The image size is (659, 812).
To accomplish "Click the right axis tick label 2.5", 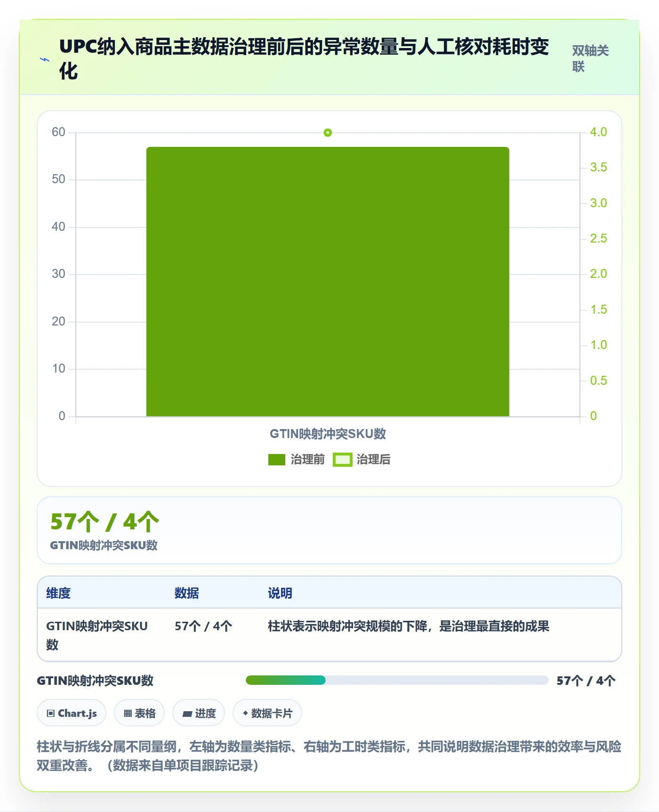I will [x=598, y=238].
